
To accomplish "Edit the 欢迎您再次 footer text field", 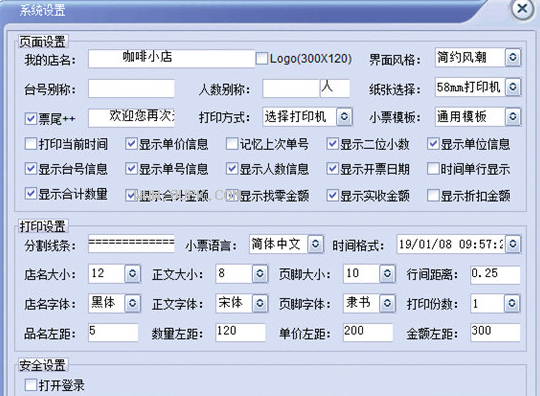I will 131,118.
